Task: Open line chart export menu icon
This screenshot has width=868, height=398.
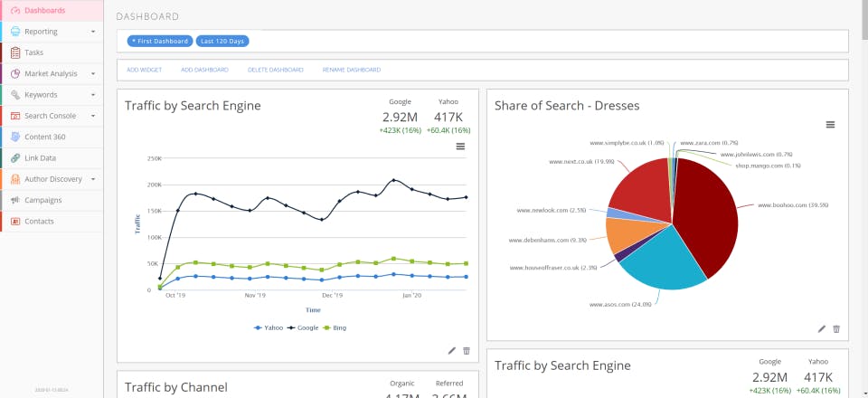Action: 460,147
